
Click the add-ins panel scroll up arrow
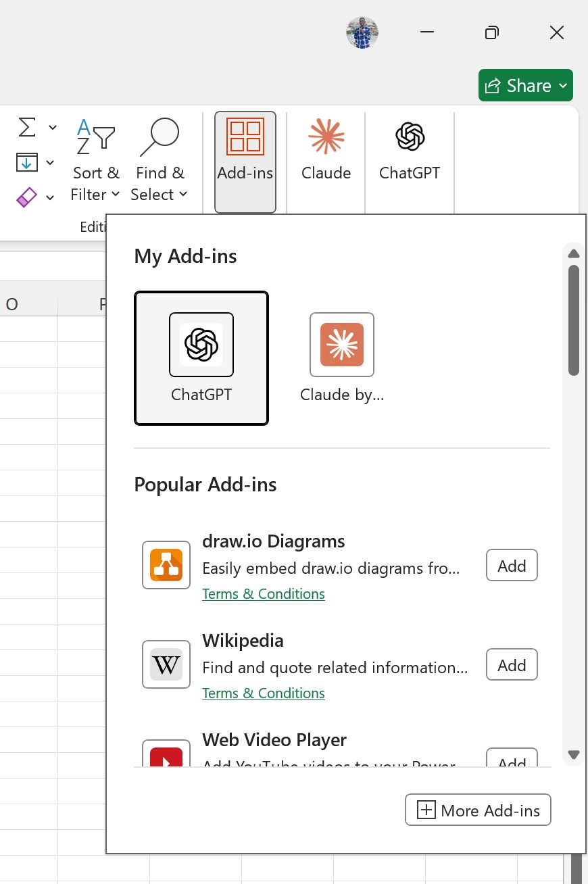tap(574, 253)
